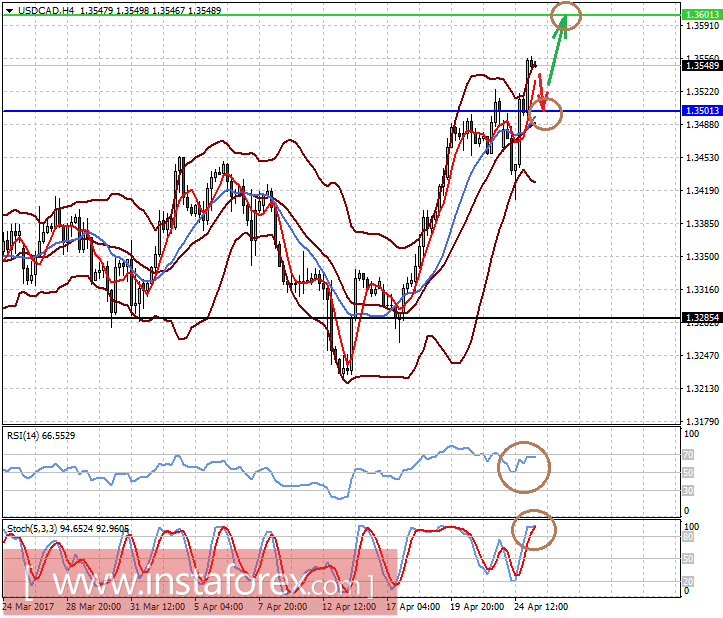This screenshot has width=723, height=618.
Task: Click the green 1.36013 price label
Action: pos(702,15)
